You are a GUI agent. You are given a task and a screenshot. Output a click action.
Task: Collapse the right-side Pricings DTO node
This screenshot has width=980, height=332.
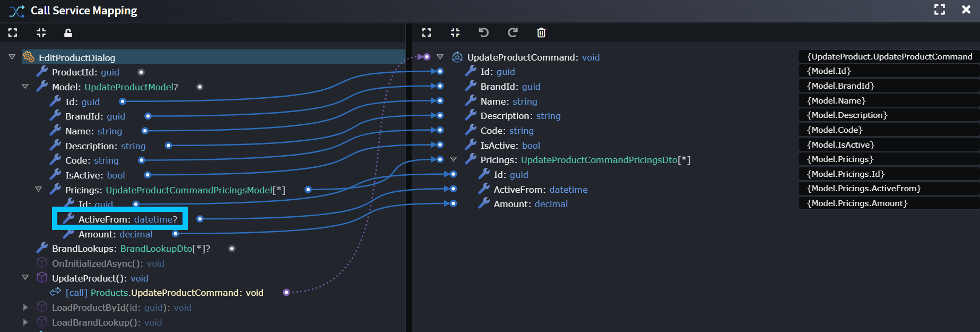(x=453, y=159)
